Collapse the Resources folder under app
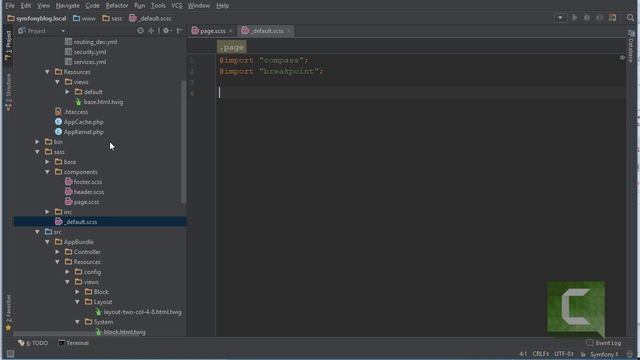Image resolution: width=640 pixels, height=360 pixels. 47,72
